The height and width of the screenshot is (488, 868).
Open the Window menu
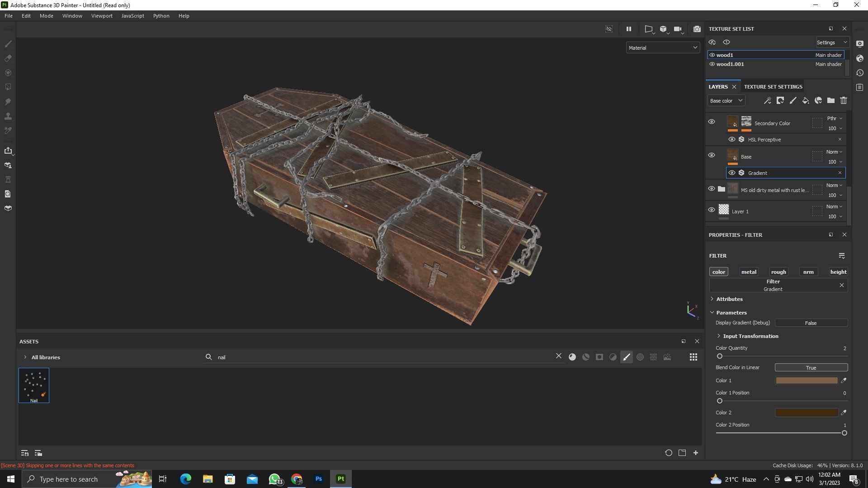pos(72,16)
